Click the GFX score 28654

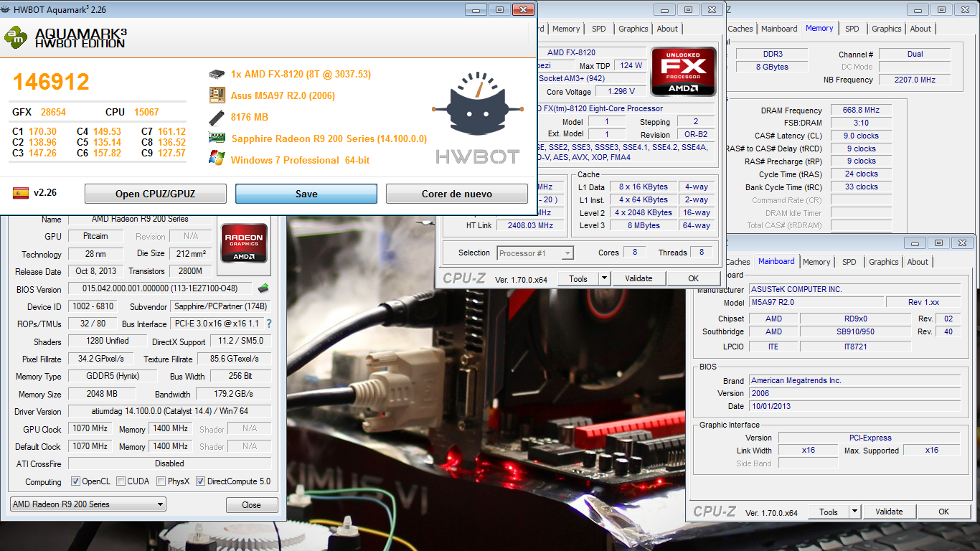(x=53, y=112)
